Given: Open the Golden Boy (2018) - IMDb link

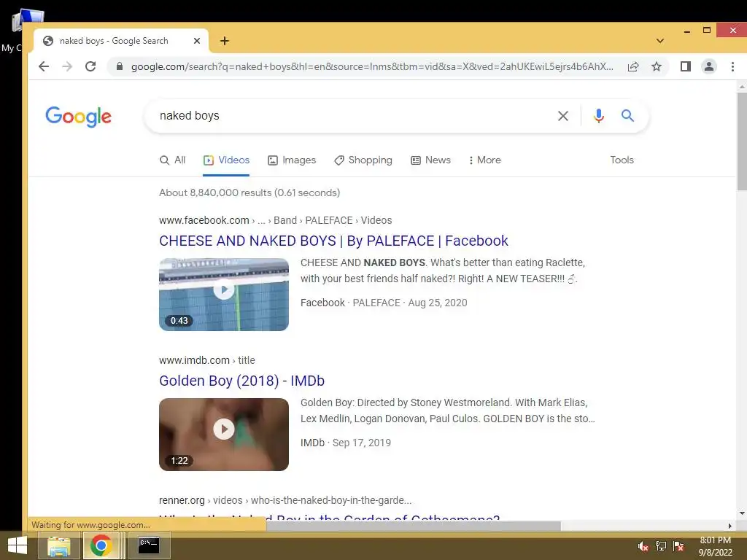Looking at the screenshot, I should click(x=241, y=381).
